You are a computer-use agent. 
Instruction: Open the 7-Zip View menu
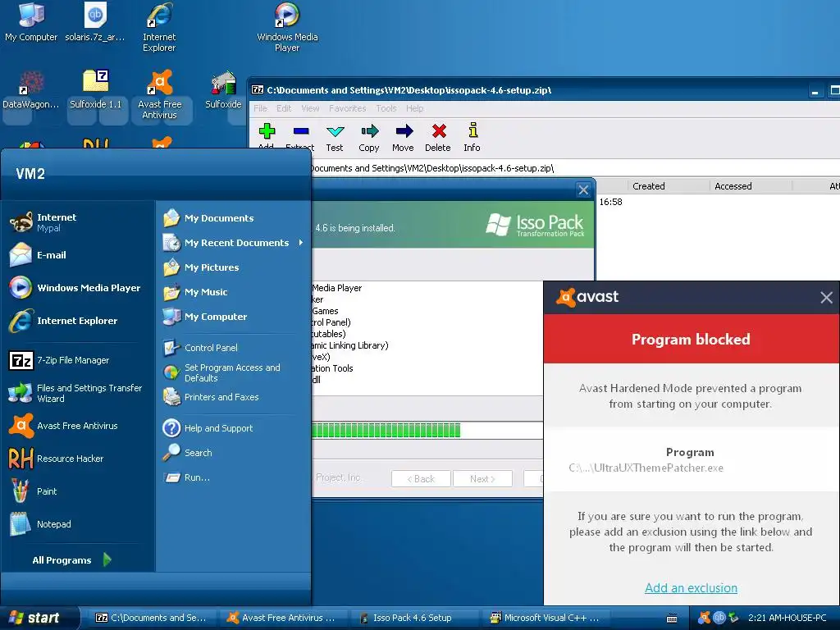click(310, 108)
